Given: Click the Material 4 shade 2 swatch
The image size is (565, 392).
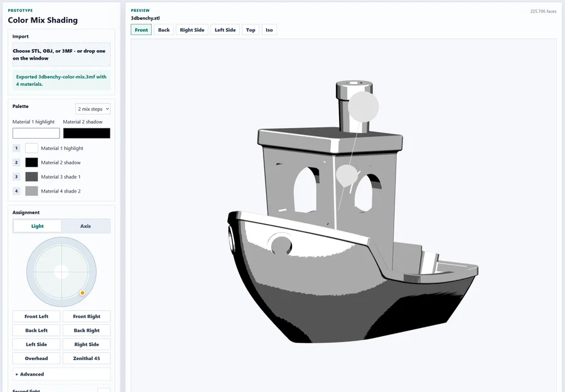Looking at the screenshot, I should point(31,191).
